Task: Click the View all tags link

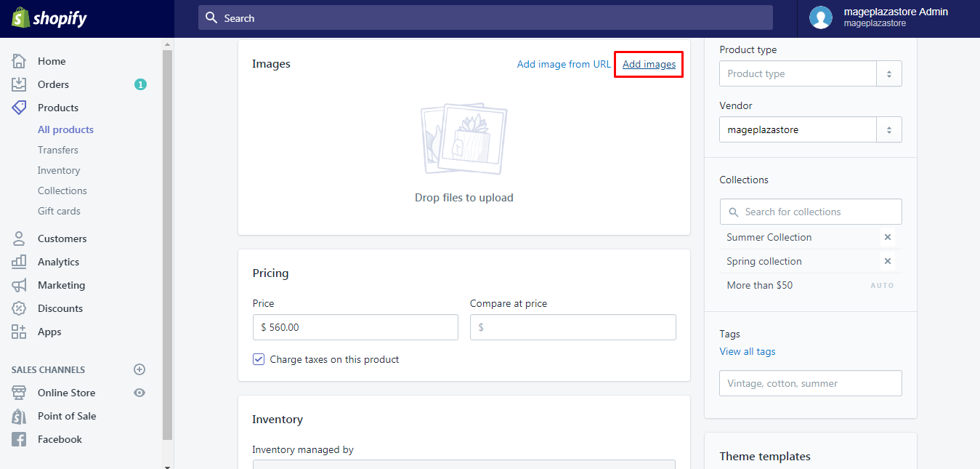Action: [x=748, y=351]
